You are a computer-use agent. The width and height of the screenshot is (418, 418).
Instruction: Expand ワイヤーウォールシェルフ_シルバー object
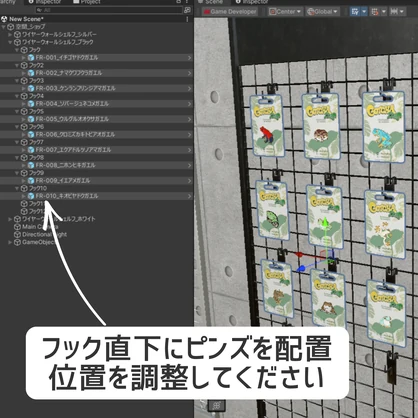coord(10,34)
